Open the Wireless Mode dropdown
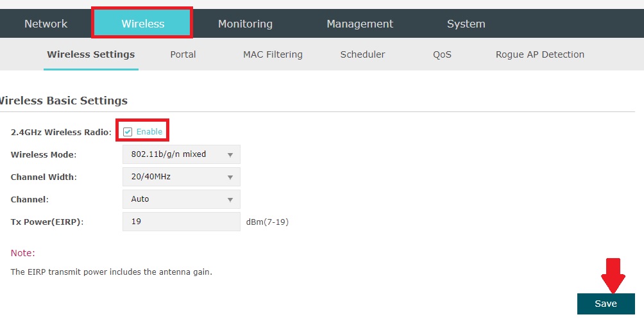This screenshot has height=326, width=644. pyautogui.click(x=181, y=154)
